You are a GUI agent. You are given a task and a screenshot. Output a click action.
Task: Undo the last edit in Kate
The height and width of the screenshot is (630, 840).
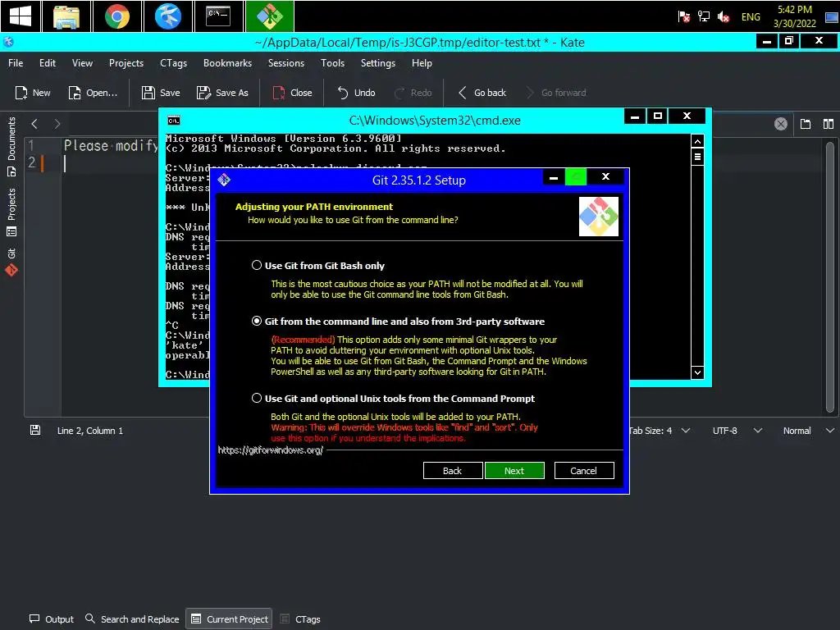pyautogui.click(x=356, y=93)
